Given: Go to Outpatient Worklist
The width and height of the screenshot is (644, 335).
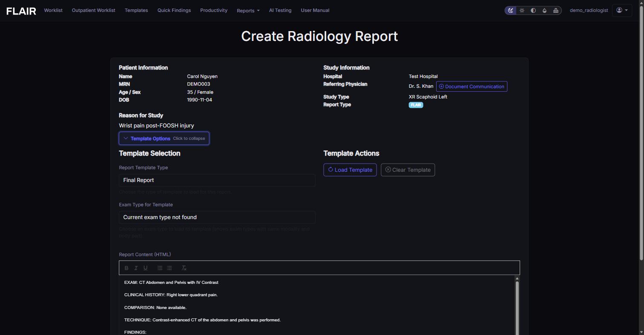Looking at the screenshot, I should coord(94,10).
